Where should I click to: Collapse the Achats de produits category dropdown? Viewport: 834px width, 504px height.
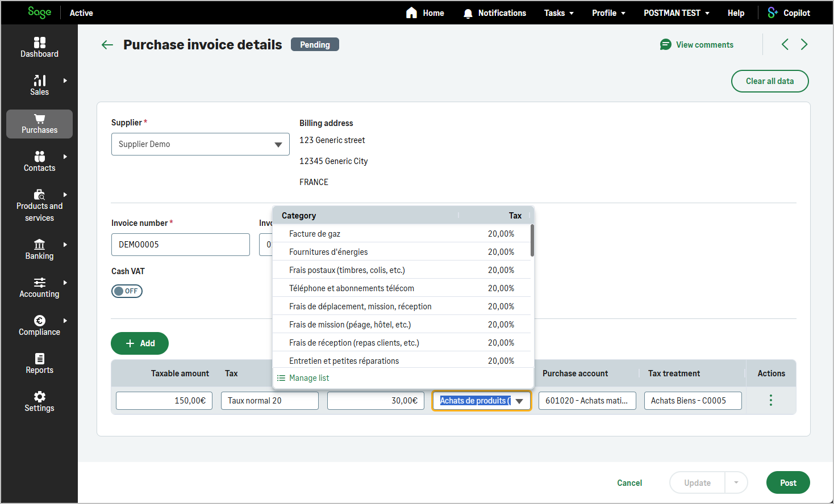pos(519,401)
